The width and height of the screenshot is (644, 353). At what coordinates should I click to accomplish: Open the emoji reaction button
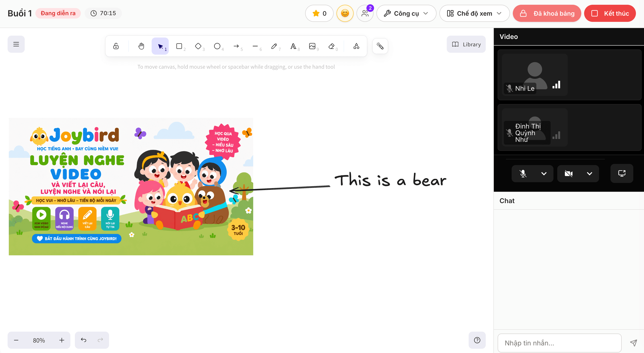pos(345,13)
